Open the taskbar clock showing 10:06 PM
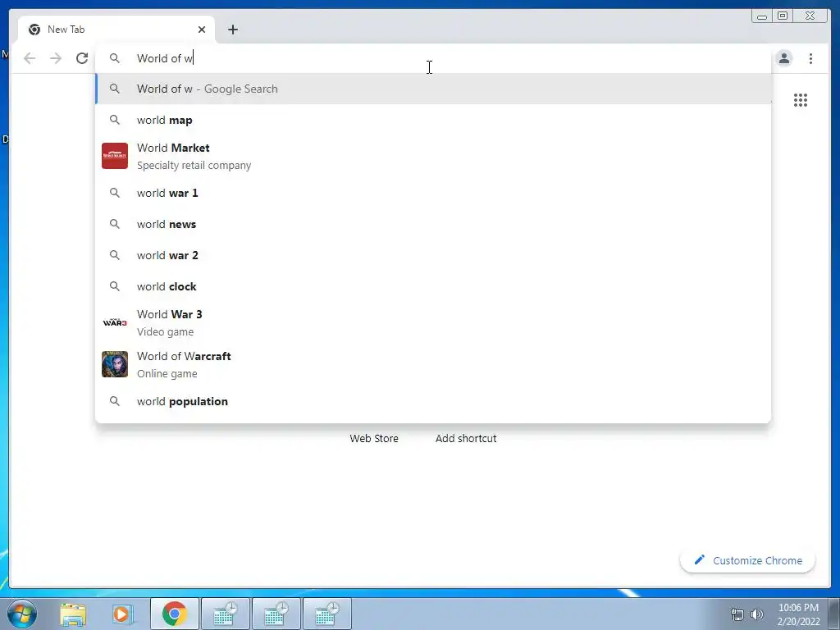Image resolution: width=840 pixels, height=630 pixels. (798, 614)
